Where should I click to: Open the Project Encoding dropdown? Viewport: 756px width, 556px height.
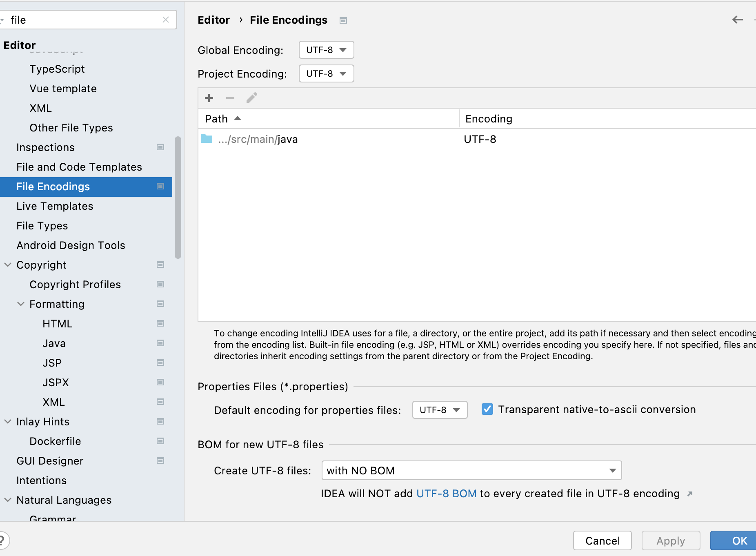click(326, 73)
